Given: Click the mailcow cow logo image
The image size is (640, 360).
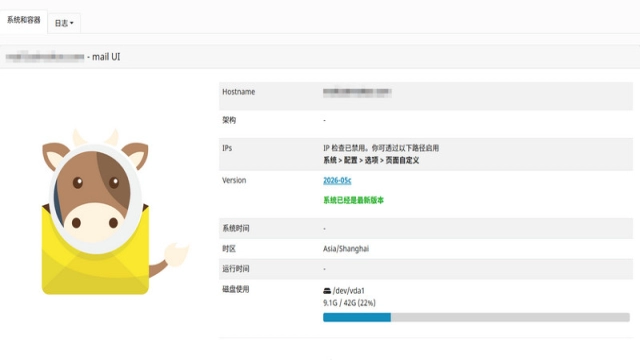Looking at the screenshot, I should 115,211.
